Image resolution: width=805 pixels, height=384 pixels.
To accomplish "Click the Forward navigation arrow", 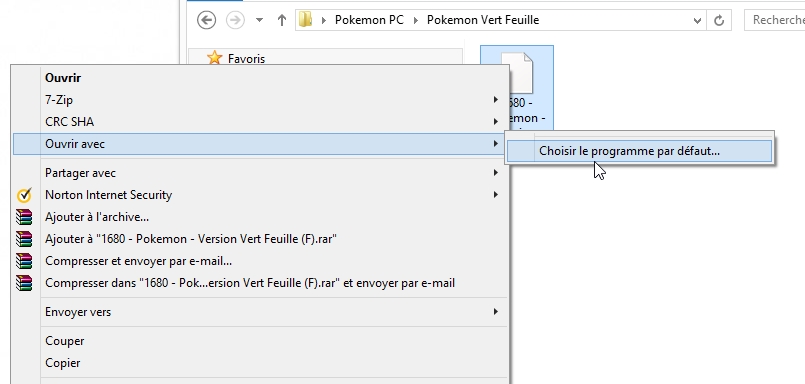I will 235,20.
